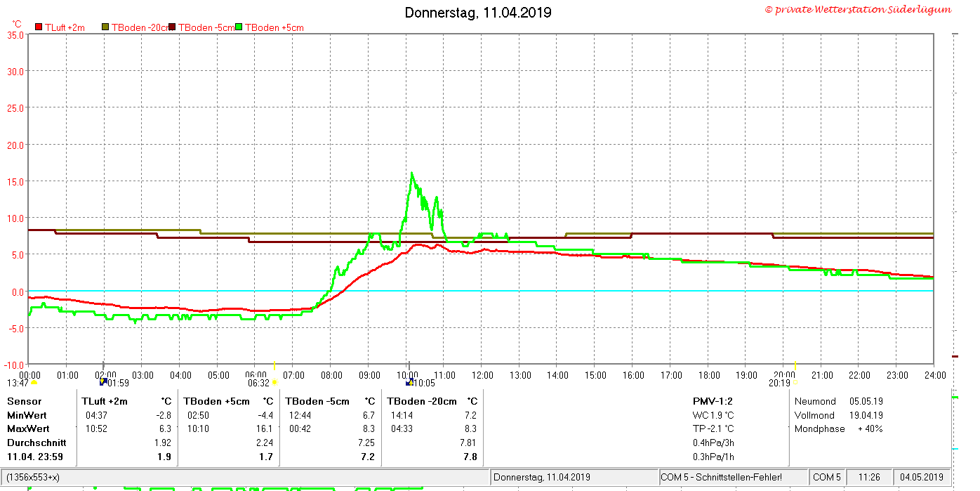The width and height of the screenshot is (980, 491).
Task: Click the private Wetterstation Süderlügum link
Action: click(x=858, y=9)
